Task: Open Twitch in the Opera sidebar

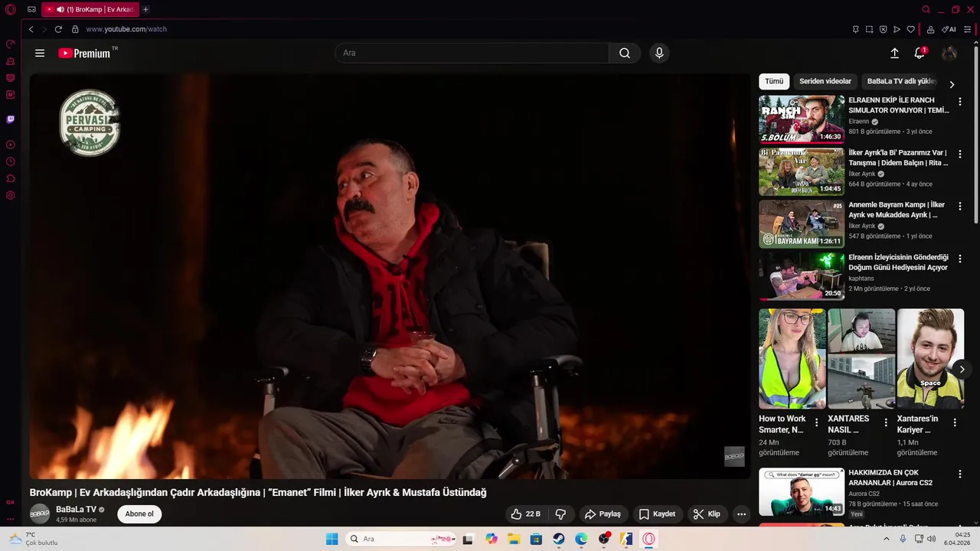Action: pos(11,119)
